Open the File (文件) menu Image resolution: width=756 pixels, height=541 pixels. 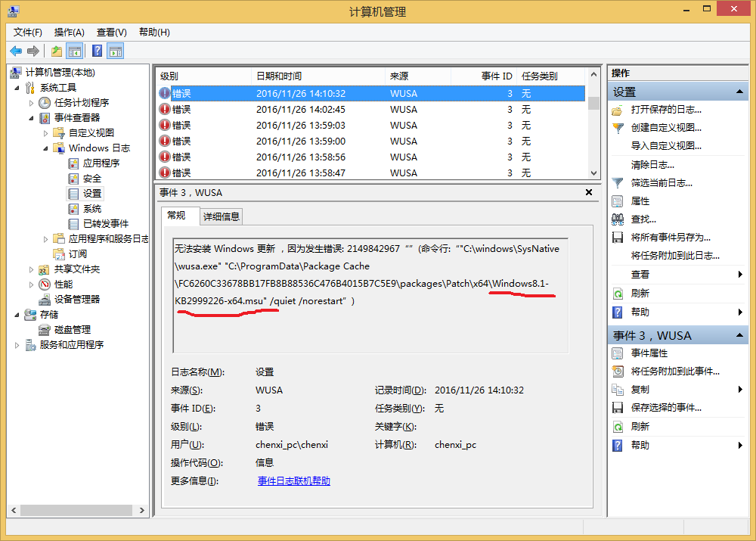(x=27, y=33)
